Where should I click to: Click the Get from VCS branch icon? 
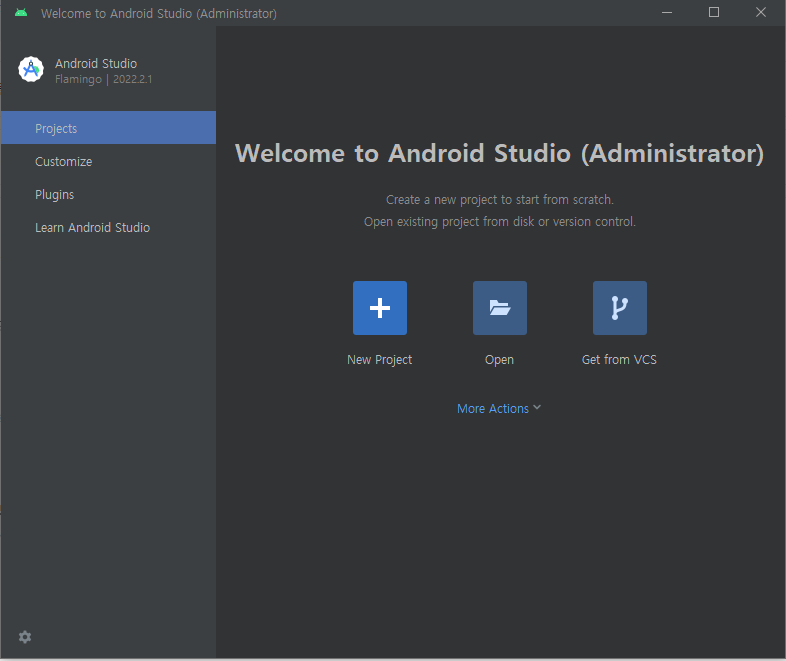tap(620, 308)
